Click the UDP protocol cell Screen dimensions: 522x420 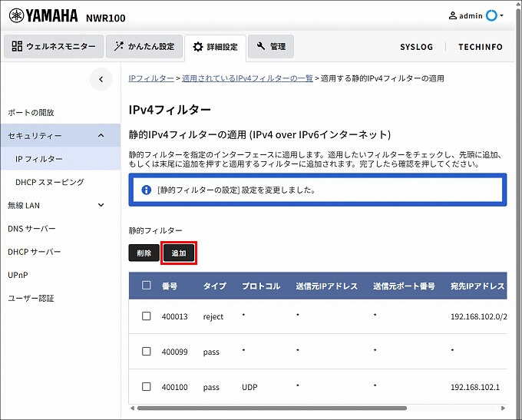[249, 387]
